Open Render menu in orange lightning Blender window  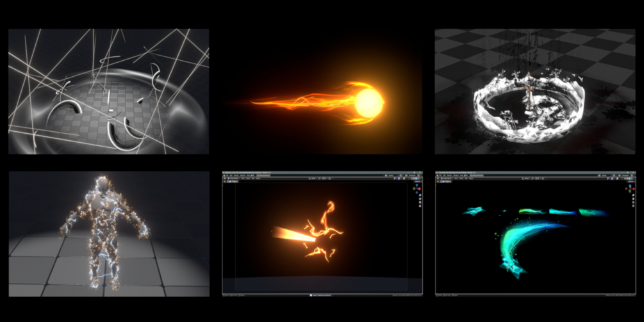point(236,175)
